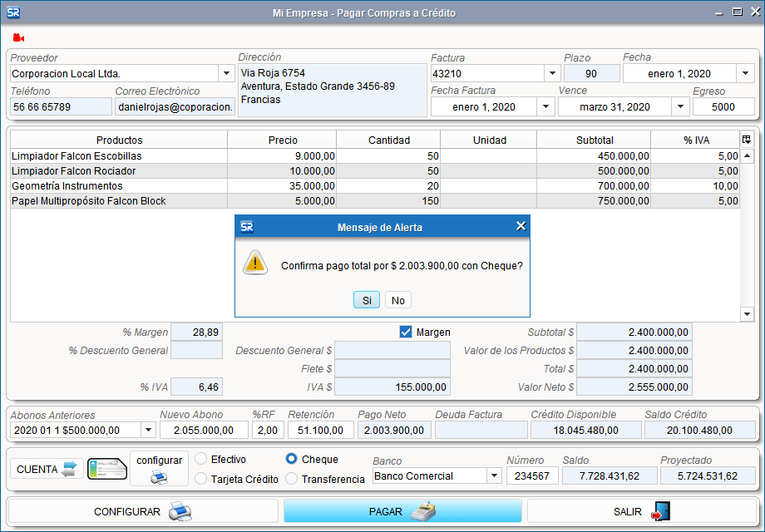Select the Efectivo payment option
The image size is (765, 532).
(200, 459)
